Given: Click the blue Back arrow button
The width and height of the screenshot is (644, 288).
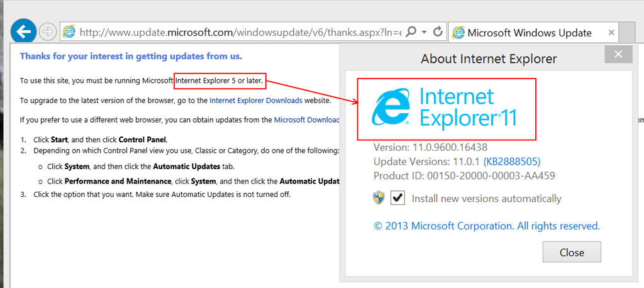Looking at the screenshot, I should point(23,31).
